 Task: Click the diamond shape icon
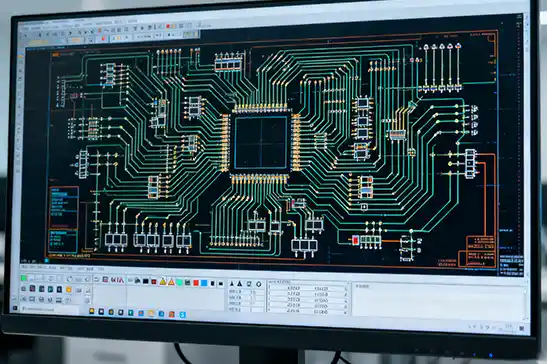tap(258, 284)
